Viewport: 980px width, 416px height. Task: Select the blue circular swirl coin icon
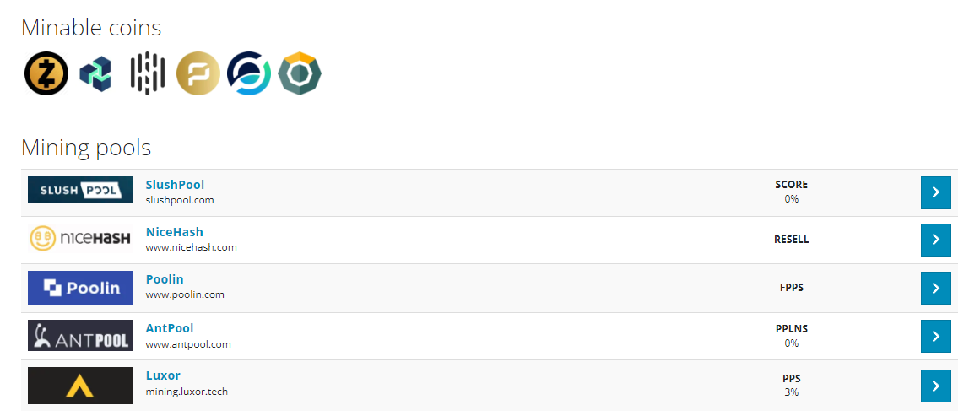tap(249, 73)
